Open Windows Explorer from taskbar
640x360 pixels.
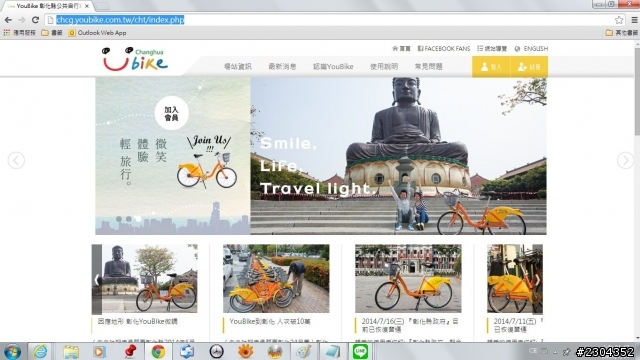(x=71, y=351)
